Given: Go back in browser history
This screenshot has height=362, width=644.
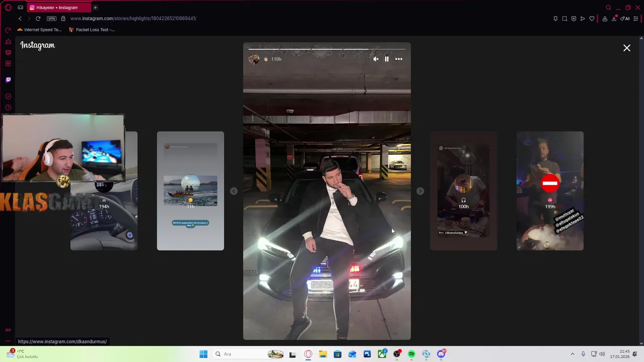Looking at the screenshot, I should (x=20, y=19).
